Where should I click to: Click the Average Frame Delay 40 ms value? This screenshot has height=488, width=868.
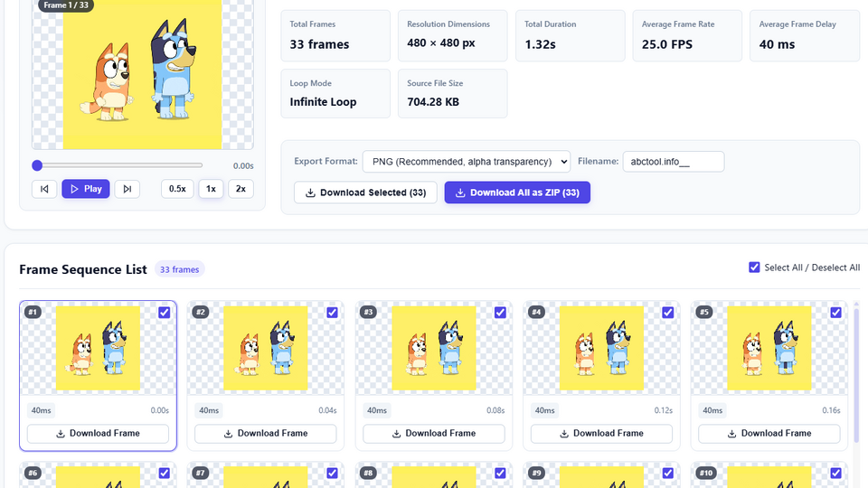(x=777, y=44)
